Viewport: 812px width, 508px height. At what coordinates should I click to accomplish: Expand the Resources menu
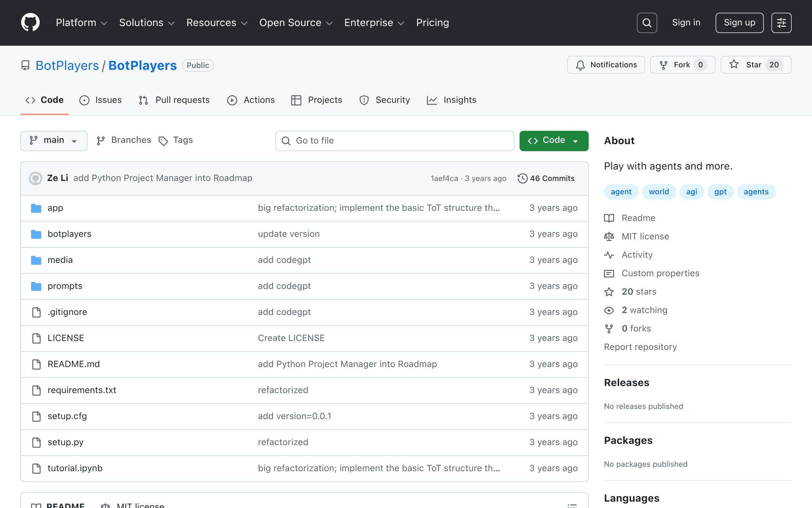(x=217, y=23)
